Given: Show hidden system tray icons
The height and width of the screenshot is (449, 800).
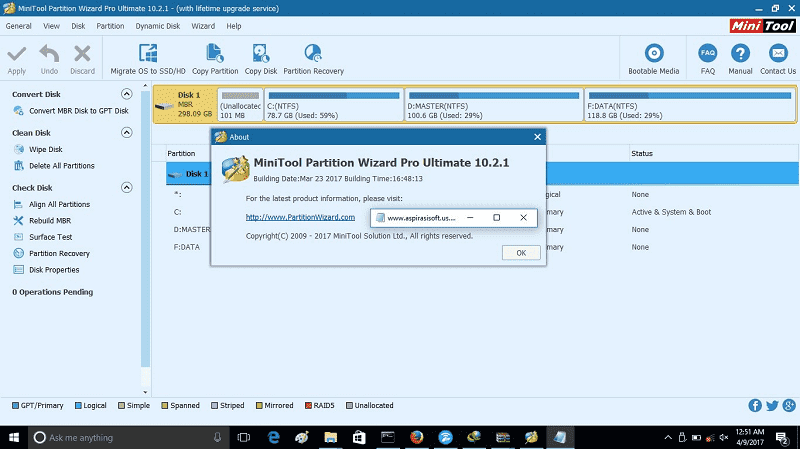Looking at the screenshot, I should point(668,438).
